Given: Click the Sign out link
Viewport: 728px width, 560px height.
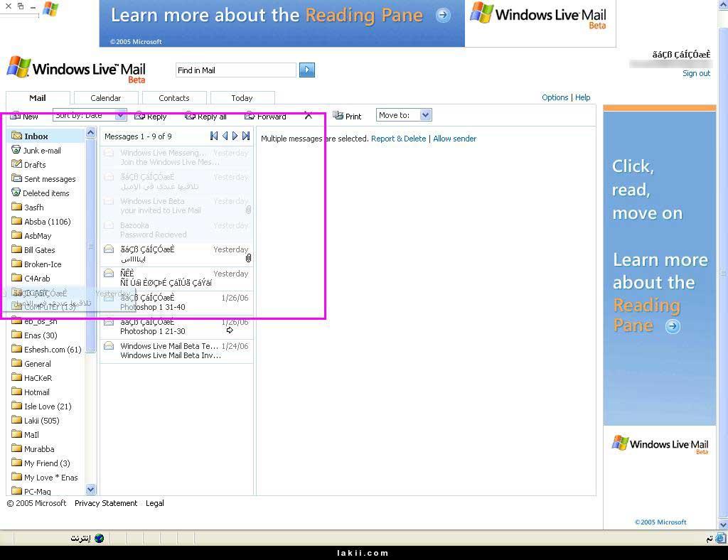Looking at the screenshot, I should tap(696, 73).
